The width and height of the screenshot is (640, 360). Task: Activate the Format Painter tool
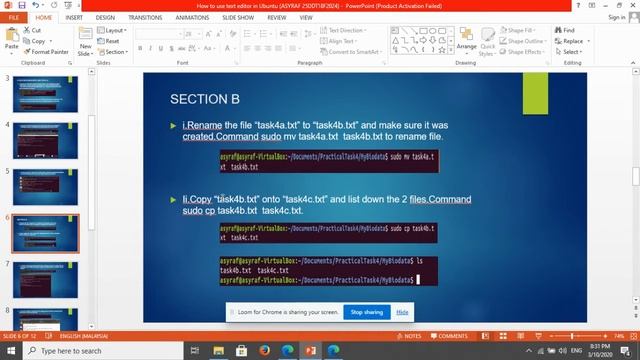tap(46, 52)
